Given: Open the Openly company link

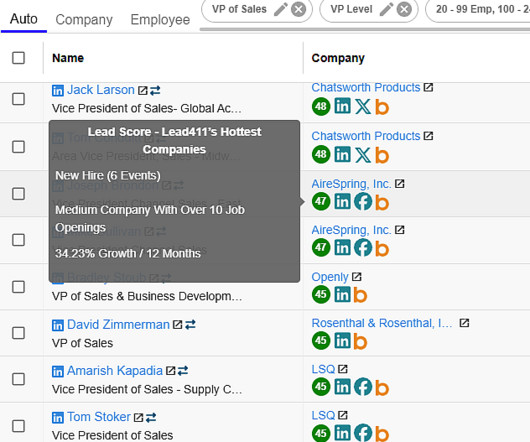Looking at the screenshot, I should click(x=330, y=277).
